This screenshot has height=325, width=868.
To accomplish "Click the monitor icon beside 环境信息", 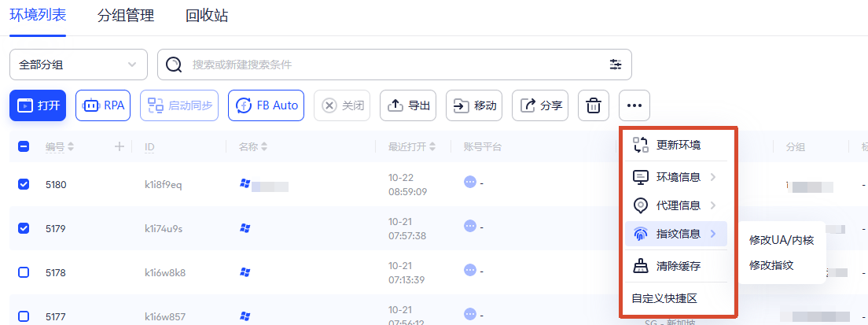I will 641,177.
